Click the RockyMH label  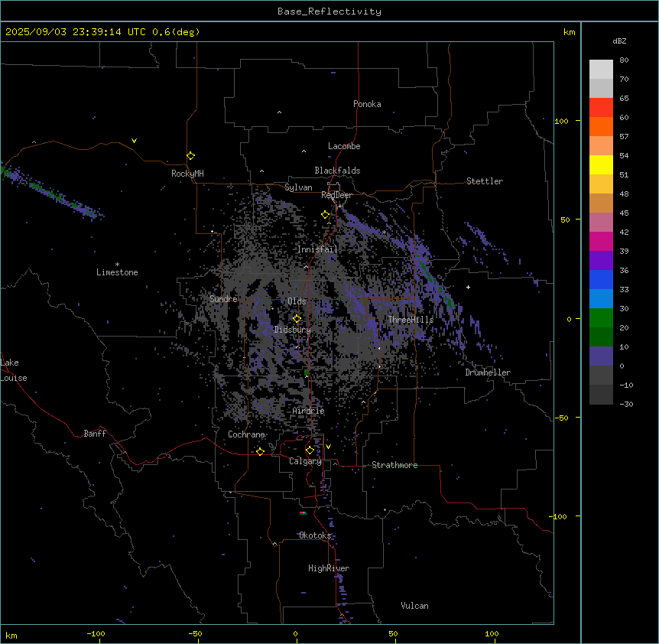187,174
